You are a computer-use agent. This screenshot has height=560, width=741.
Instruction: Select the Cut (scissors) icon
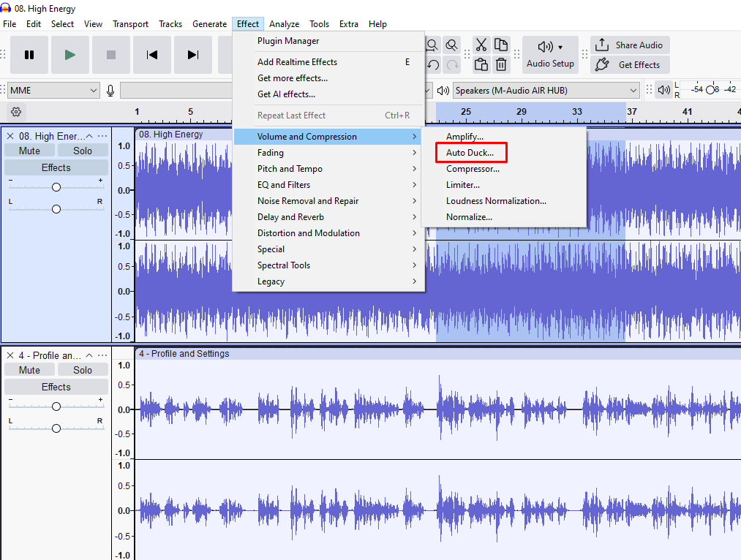pos(480,45)
